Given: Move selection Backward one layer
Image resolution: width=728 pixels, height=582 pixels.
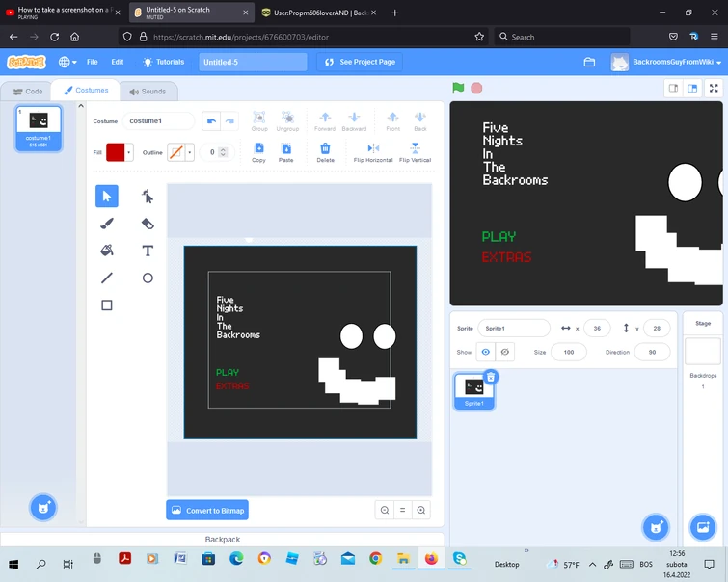Looking at the screenshot, I should click(354, 121).
